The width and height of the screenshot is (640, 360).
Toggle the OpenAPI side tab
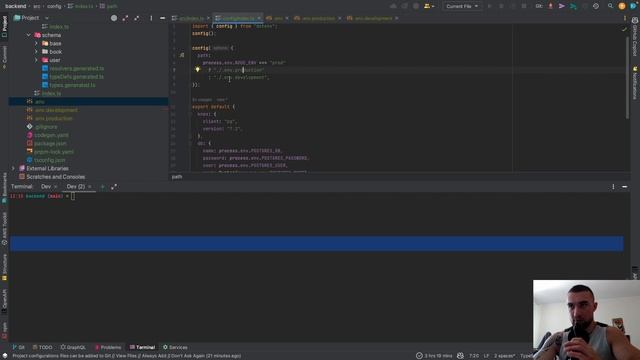(4, 301)
